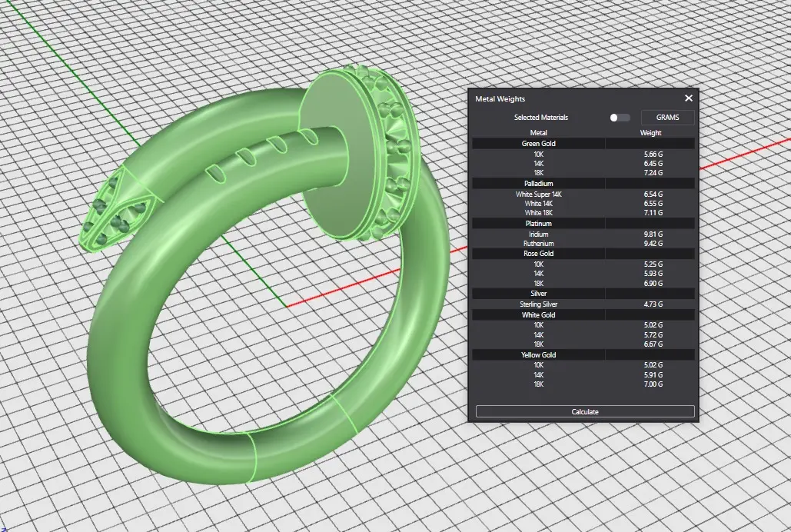Click the 6.67 G weight value
Screen dimensions: 791x532
pos(653,344)
